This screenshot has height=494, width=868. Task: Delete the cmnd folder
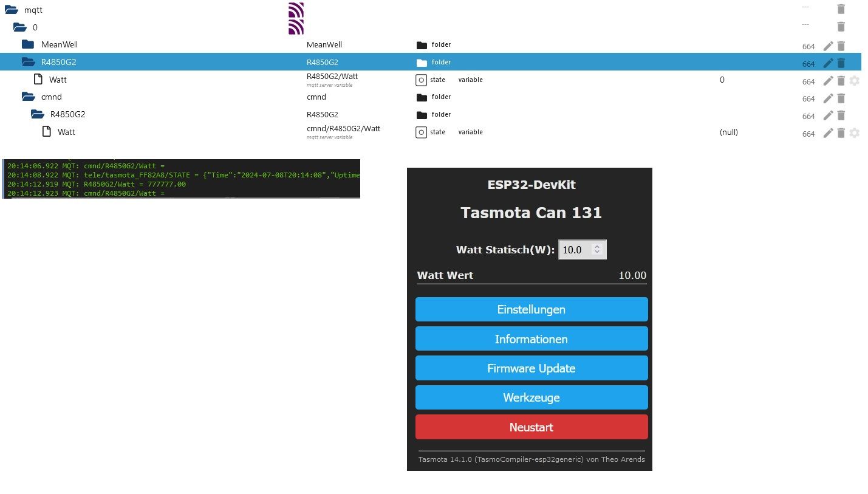pyautogui.click(x=841, y=98)
